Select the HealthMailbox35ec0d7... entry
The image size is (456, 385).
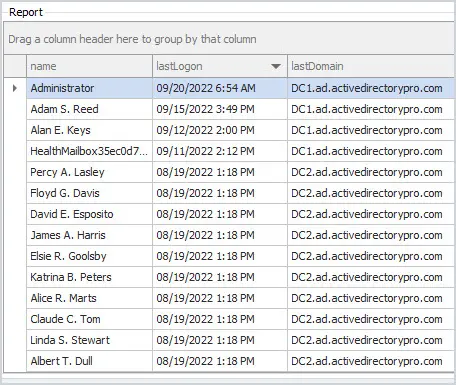point(89,151)
